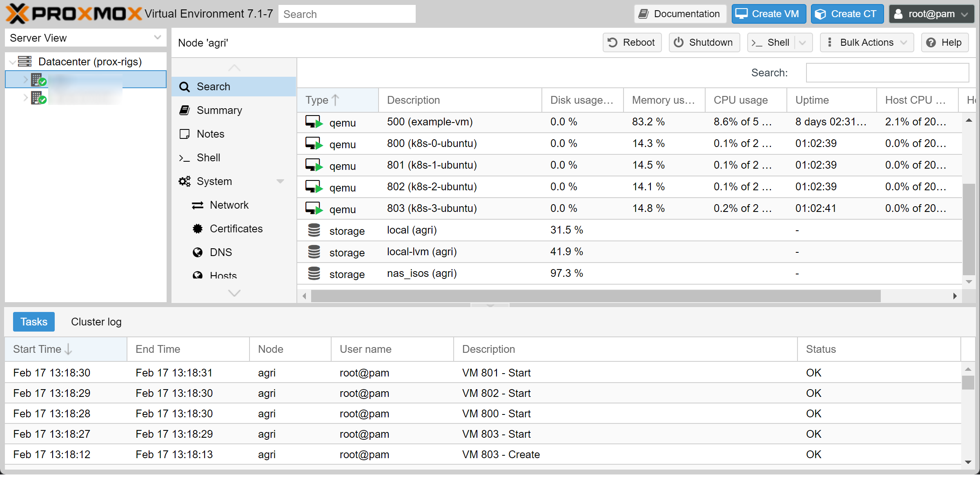Click the Shell button in node toolbar
This screenshot has height=490, width=980.
tap(771, 42)
